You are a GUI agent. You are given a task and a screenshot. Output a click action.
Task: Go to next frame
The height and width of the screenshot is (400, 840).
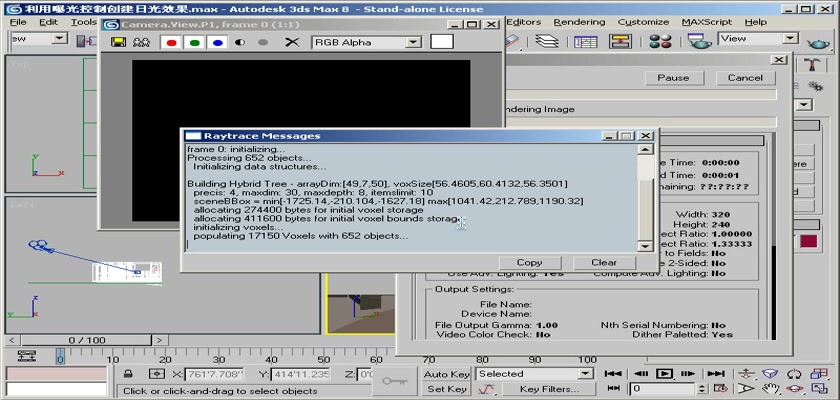(688, 374)
